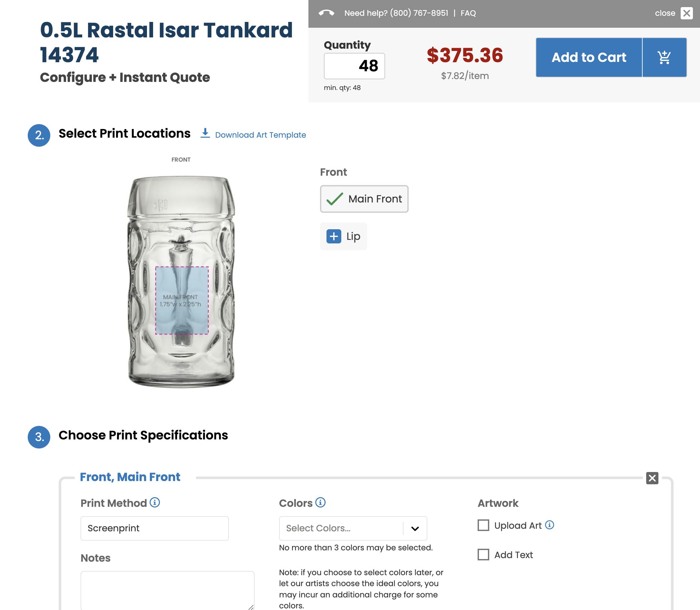
Task: Open the Select Colors dropdown
Action: click(344, 528)
